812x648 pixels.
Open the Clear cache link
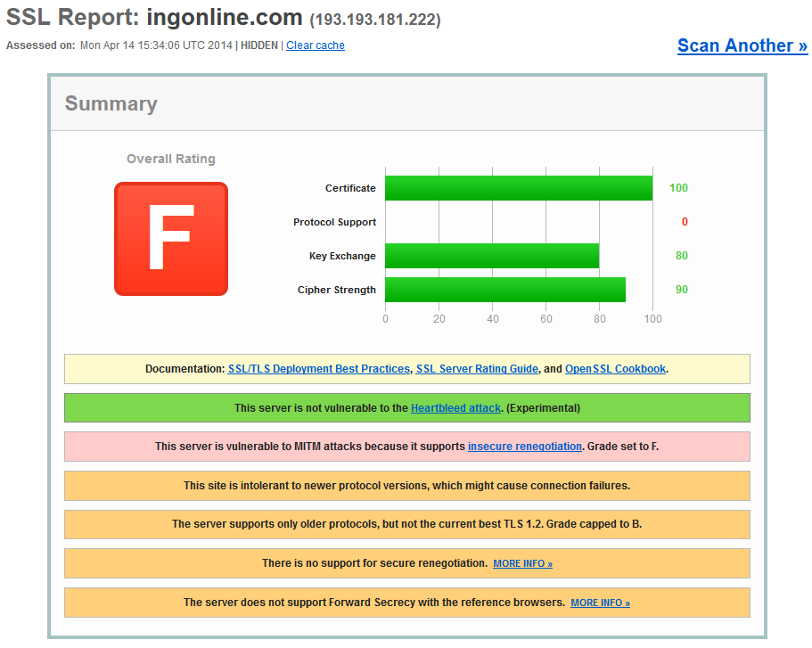(x=316, y=45)
